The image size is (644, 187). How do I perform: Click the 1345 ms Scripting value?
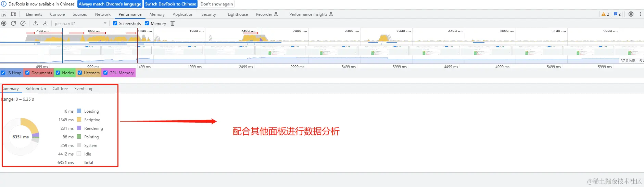click(66, 120)
